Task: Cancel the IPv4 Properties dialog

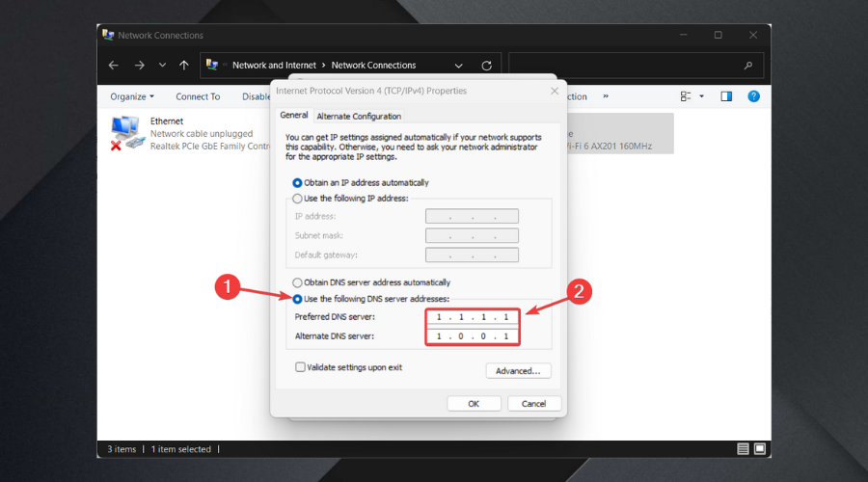Action: [x=534, y=403]
